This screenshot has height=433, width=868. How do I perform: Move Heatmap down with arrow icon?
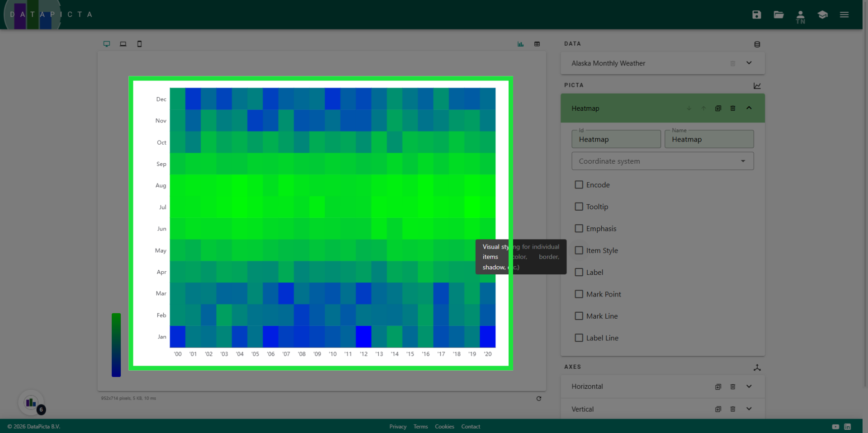[689, 108]
